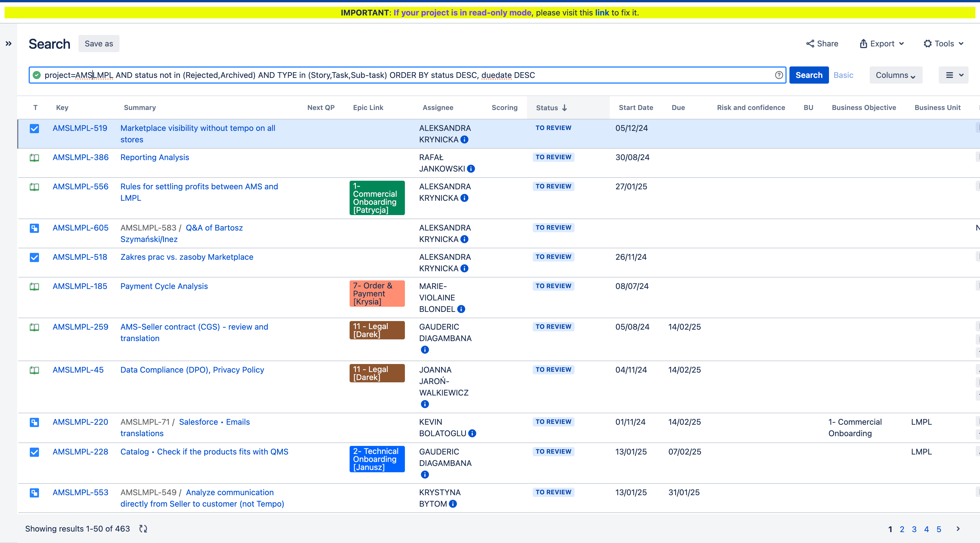Open issue AMSLMPL-556 key link
Viewport: 980px width, 543px height.
(80, 187)
